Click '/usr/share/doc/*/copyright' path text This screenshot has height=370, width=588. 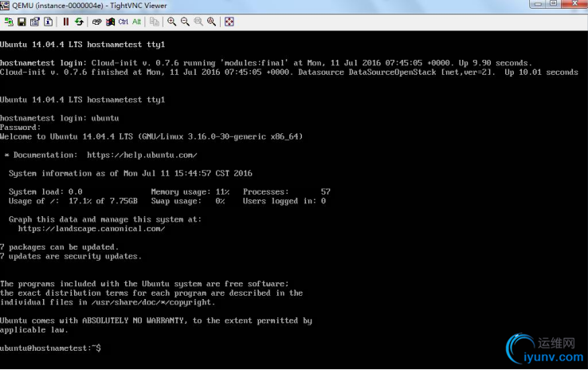coord(151,302)
